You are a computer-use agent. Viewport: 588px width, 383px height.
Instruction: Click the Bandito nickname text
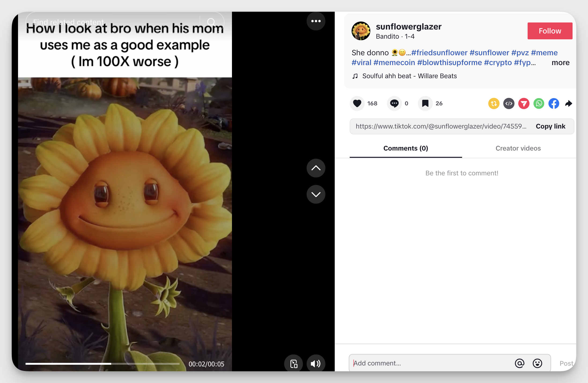click(x=387, y=37)
